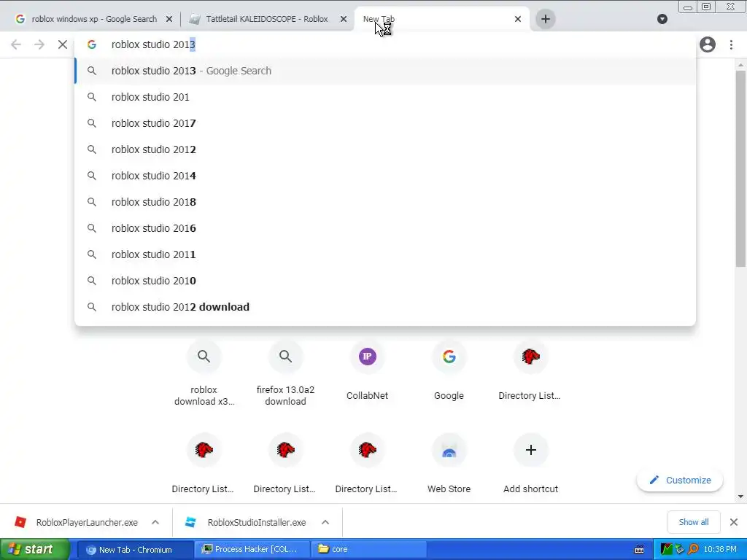Open Directory List shortcut below firefox download
Screen dimensions: 747x560
pos(285,463)
